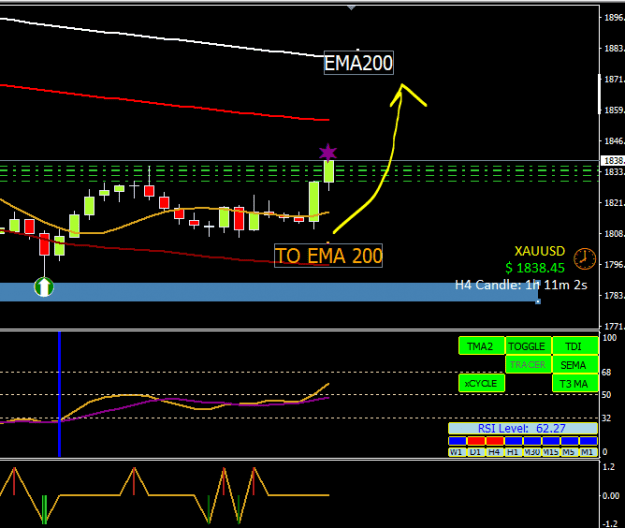Click the latest green candle under the star
This screenshot has width=625, height=528.
pyautogui.click(x=328, y=172)
